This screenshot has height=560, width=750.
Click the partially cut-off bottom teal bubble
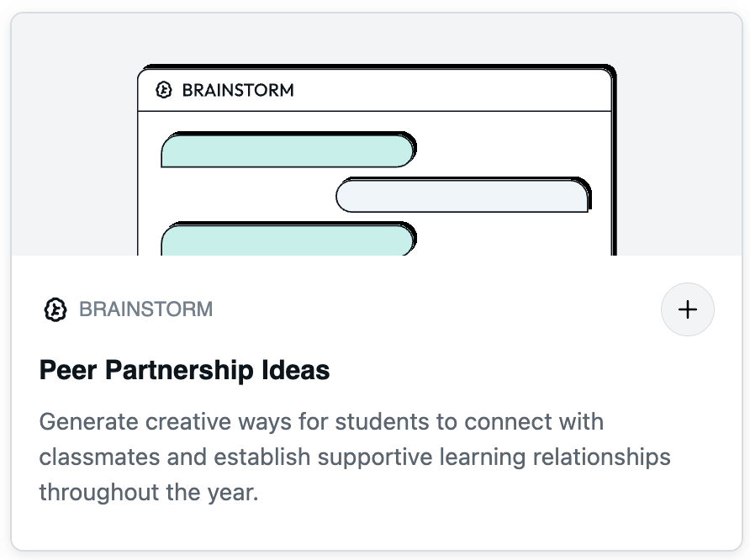coord(288,239)
